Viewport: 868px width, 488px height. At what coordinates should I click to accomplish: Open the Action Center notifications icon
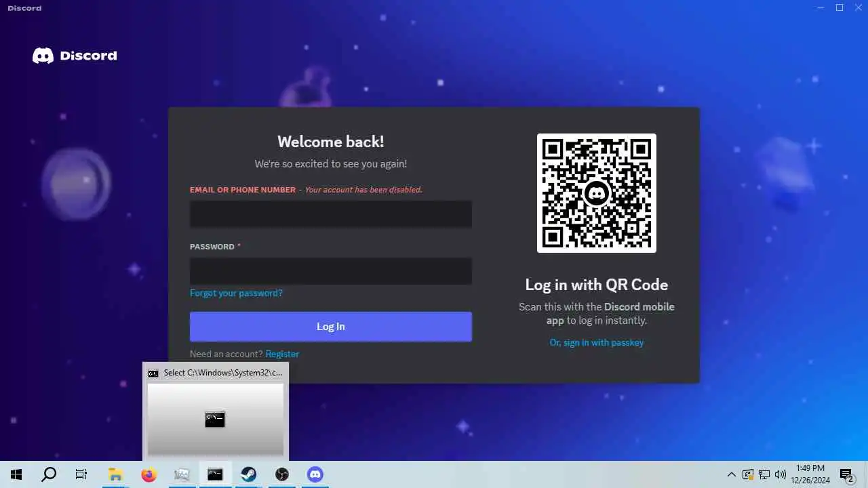click(847, 475)
